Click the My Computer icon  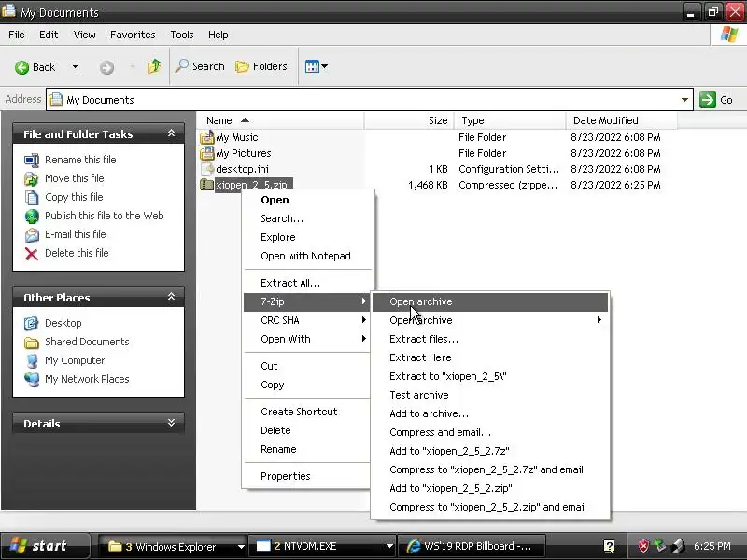point(32,361)
